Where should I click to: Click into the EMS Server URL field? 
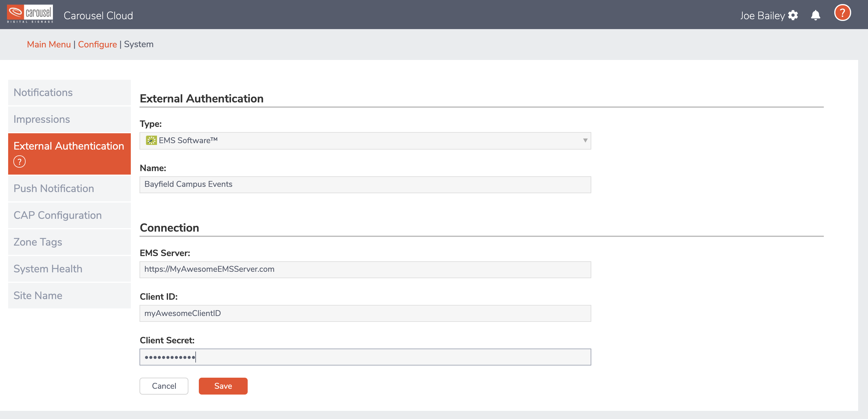(365, 269)
